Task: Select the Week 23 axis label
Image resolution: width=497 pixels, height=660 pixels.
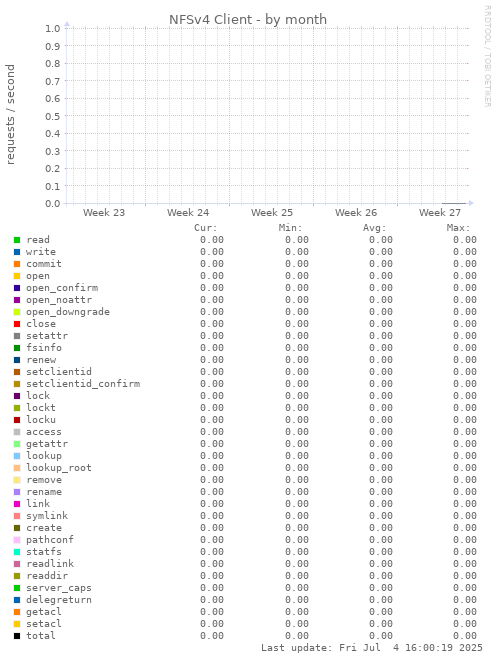Action: pos(104,213)
